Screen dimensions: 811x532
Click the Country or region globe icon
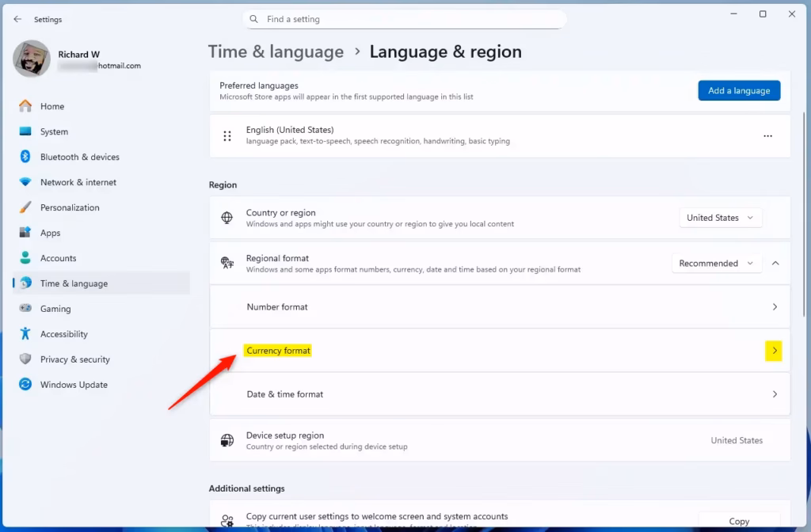pyautogui.click(x=227, y=218)
